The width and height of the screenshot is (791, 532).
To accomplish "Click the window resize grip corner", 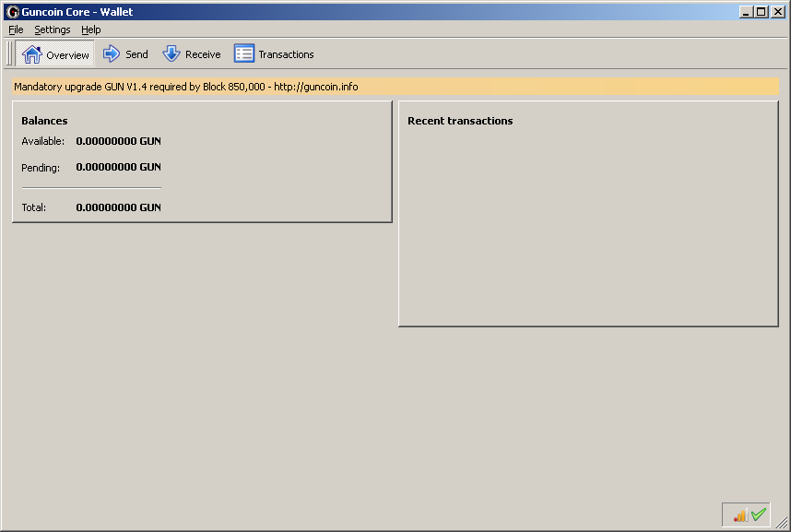I will click(x=782, y=523).
